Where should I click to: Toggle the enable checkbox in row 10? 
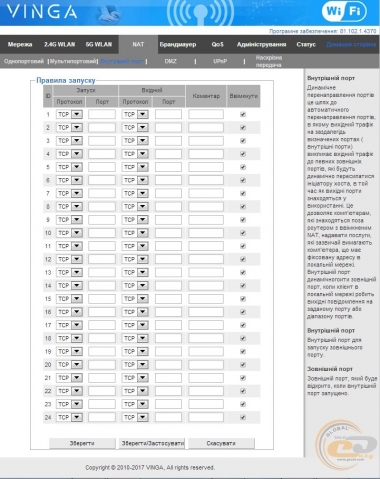(x=243, y=233)
